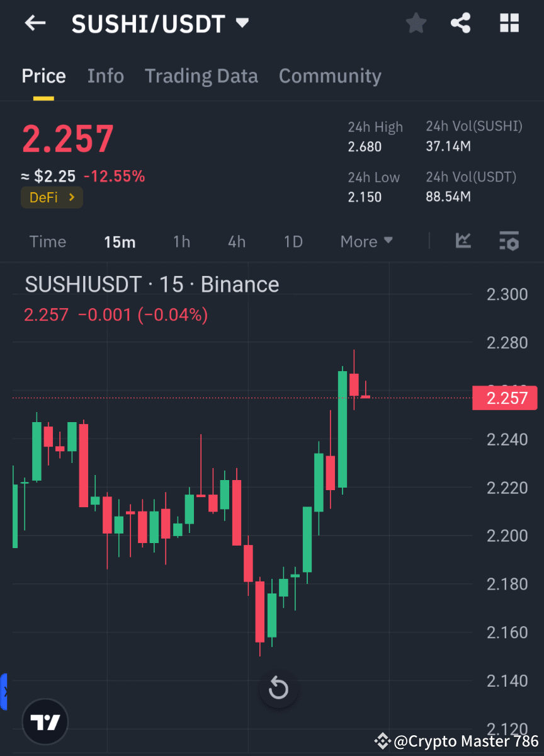The width and height of the screenshot is (544, 756).
Task: Switch to line chart style icon
Action: (x=463, y=241)
